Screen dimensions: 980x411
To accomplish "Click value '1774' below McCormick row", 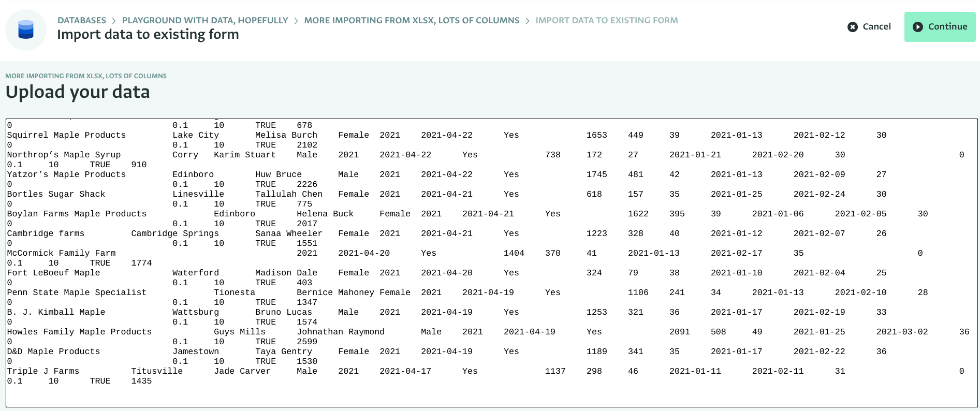I will 141,263.
